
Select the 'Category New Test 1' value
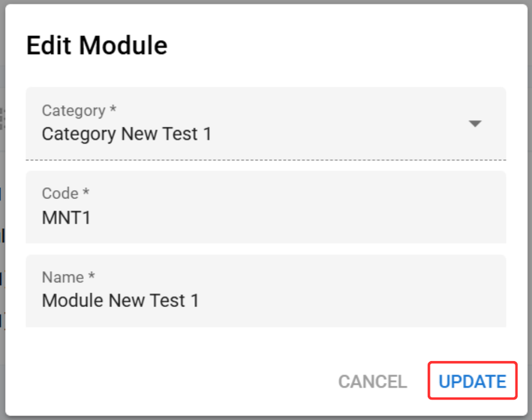tap(127, 135)
